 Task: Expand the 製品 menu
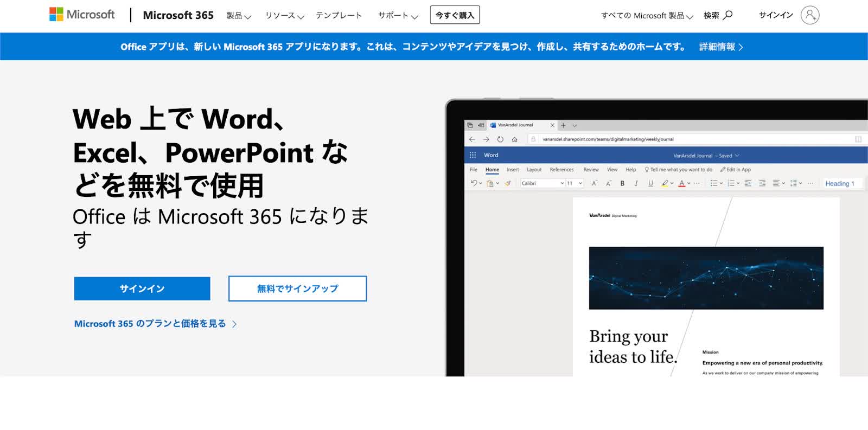[x=239, y=16]
